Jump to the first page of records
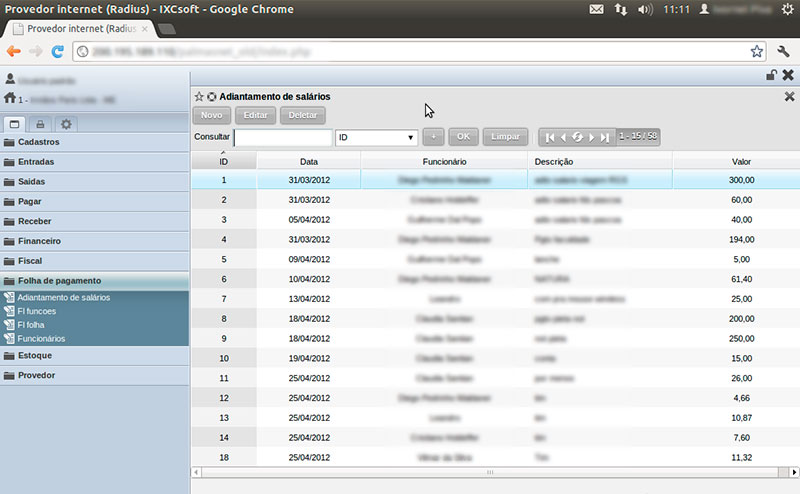The width and height of the screenshot is (800, 494). [x=550, y=137]
